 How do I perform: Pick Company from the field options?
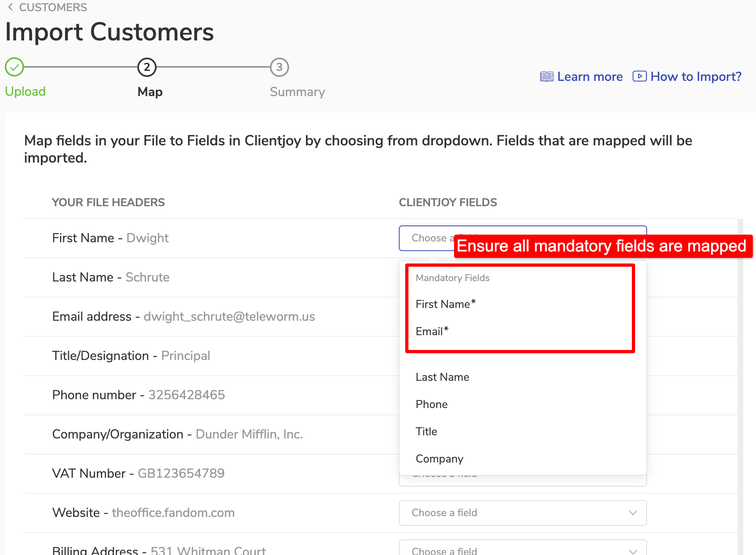[439, 459]
